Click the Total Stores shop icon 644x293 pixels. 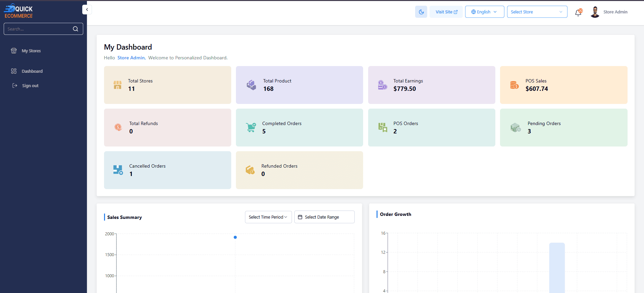(x=117, y=85)
